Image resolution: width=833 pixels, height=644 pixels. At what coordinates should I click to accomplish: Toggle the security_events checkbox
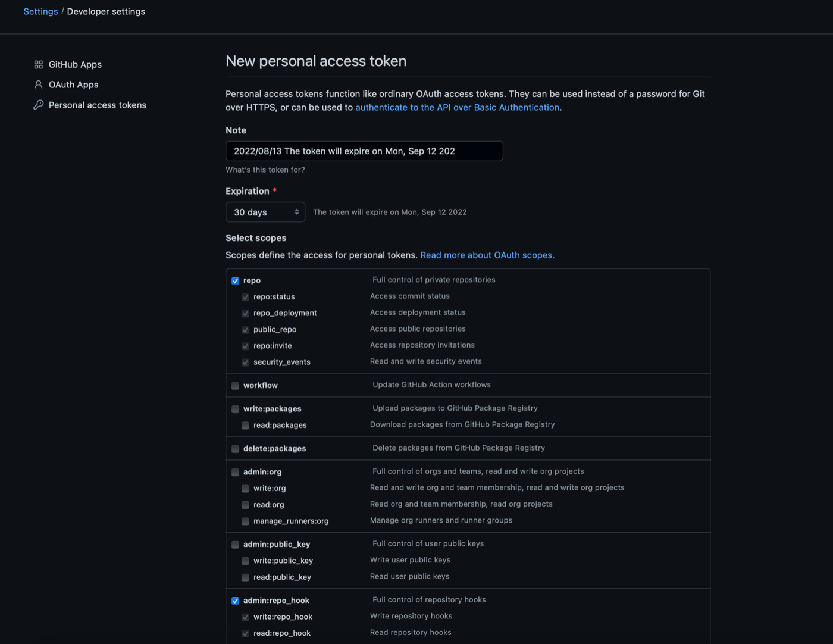[245, 362]
